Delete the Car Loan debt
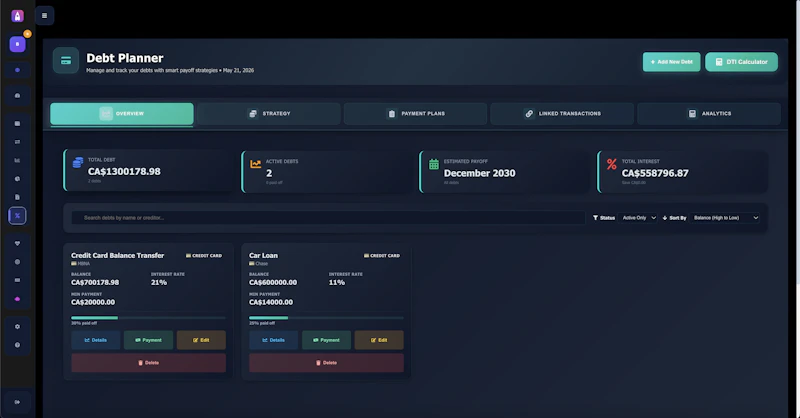The height and width of the screenshot is (418, 800). pyautogui.click(x=327, y=363)
